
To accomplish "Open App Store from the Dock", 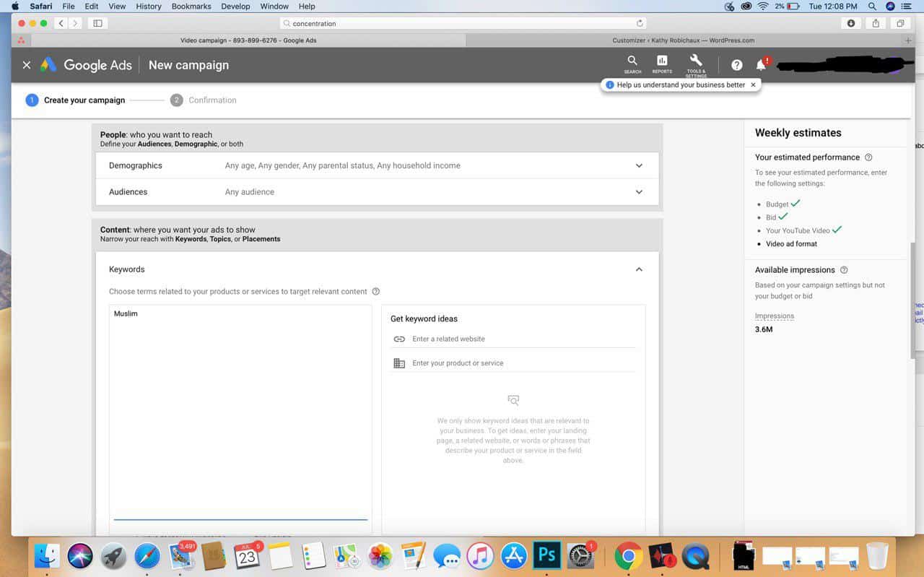I will point(514,555).
